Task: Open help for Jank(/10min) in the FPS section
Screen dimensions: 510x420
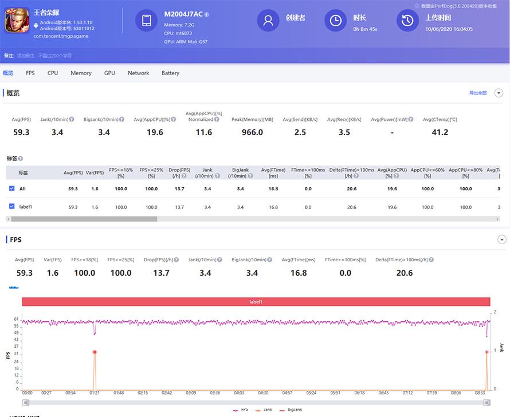Action: point(219,260)
